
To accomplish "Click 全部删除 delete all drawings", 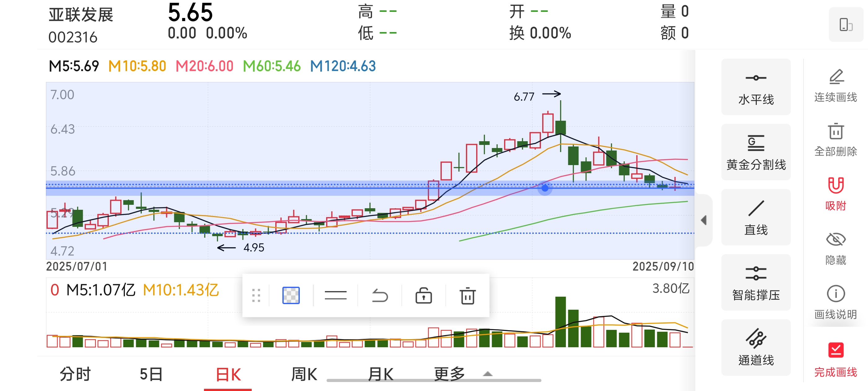I will tap(836, 140).
